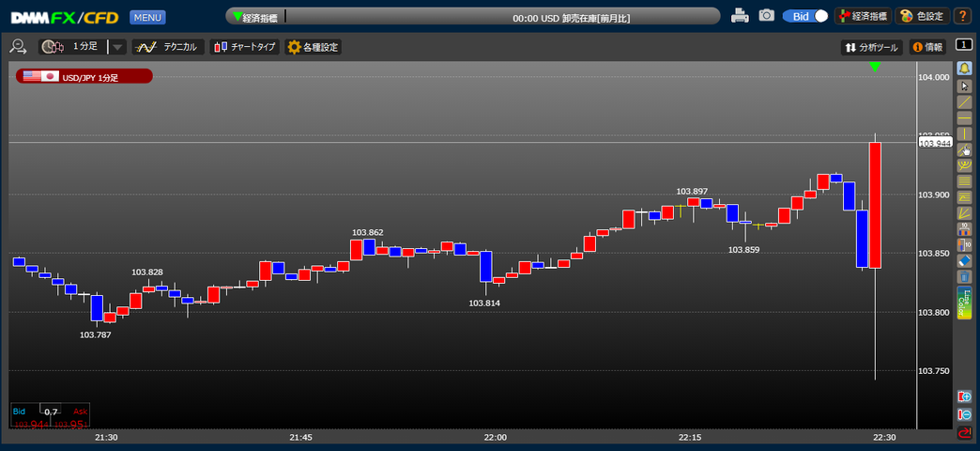
Task: Select the vertical line drawing tool
Action: (x=964, y=133)
